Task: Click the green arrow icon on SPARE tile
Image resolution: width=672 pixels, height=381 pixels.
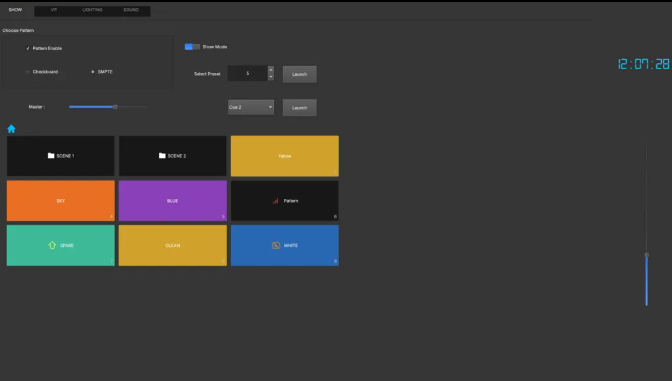Action: click(x=52, y=245)
